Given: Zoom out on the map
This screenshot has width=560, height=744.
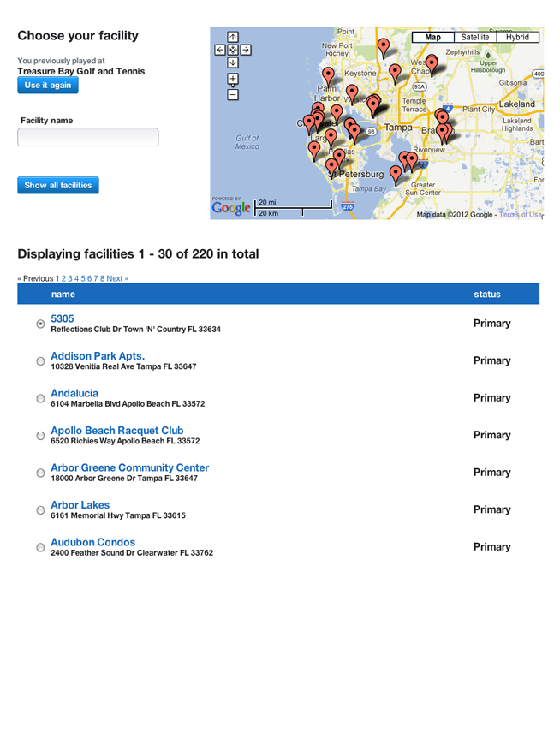Looking at the screenshot, I should (232, 94).
